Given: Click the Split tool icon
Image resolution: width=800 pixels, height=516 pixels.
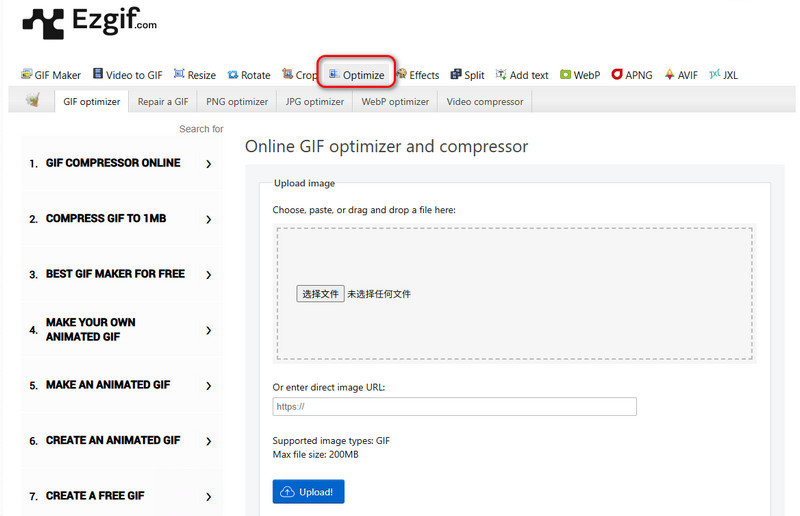Looking at the screenshot, I should click(x=456, y=75).
